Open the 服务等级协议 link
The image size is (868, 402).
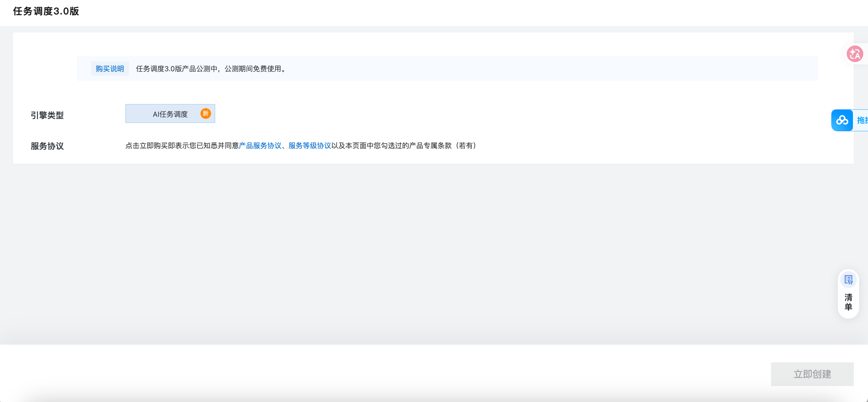[310, 145]
